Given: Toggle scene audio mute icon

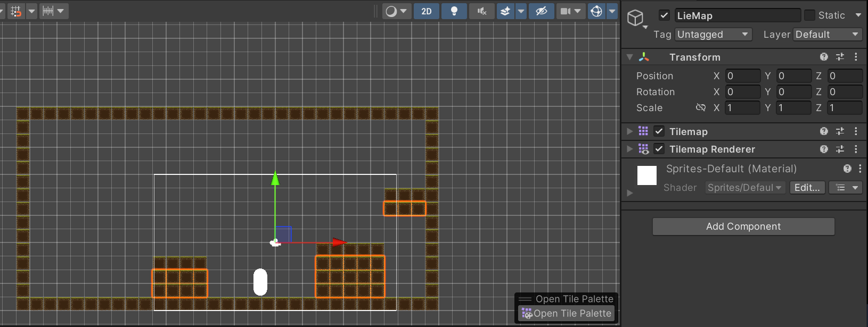Looking at the screenshot, I should pyautogui.click(x=482, y=11).
